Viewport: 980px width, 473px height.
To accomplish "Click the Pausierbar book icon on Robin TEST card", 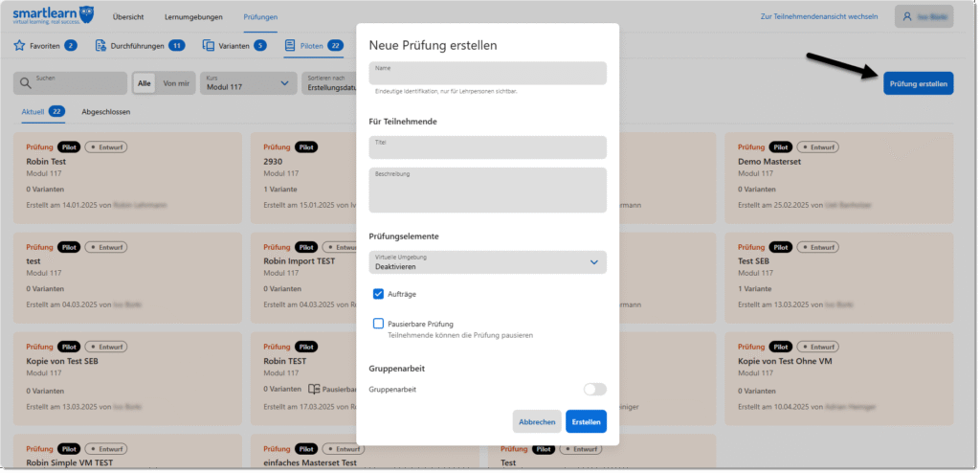I will pyautogui.click(x=313, y=389).
